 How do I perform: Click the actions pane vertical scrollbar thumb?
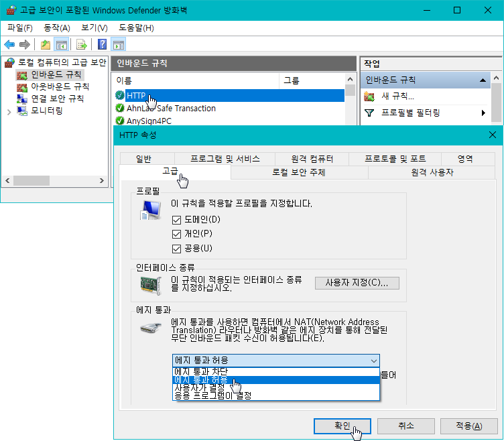[x=496, y=103]
